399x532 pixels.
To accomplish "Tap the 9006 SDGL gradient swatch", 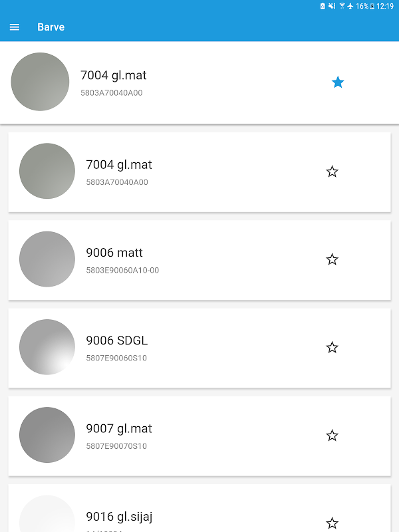I will 47,347.
